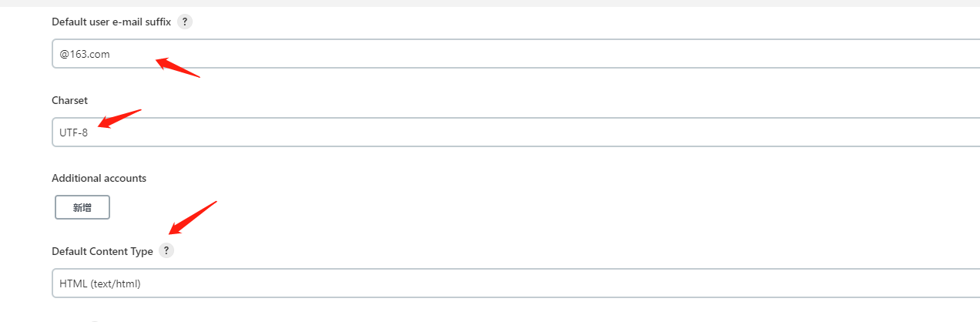Show the question mark tooltip beside e-mail suffix

(x=184, y=22)
